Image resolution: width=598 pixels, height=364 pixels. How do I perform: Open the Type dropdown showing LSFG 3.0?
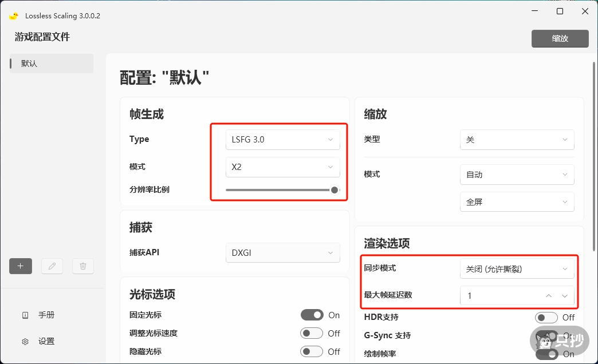coord(282,139)
